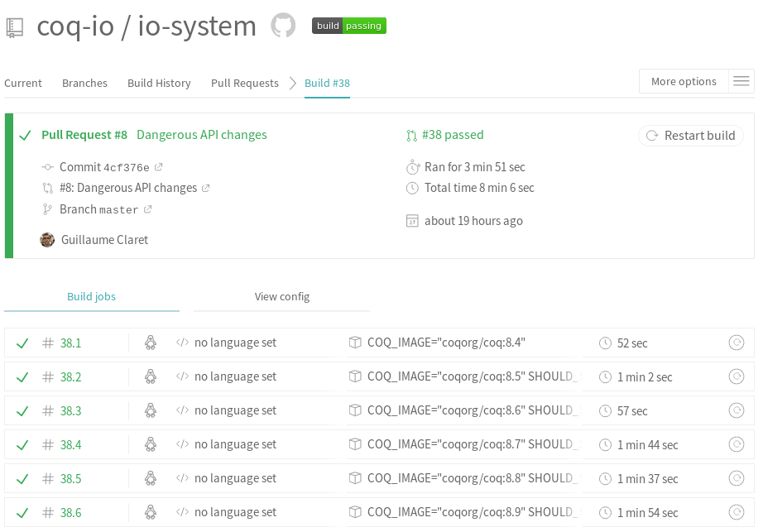This screenshot has width=763, height=532.
Task: Restart job 38.1 using its circular restart icon
Action: coord(737,343)
